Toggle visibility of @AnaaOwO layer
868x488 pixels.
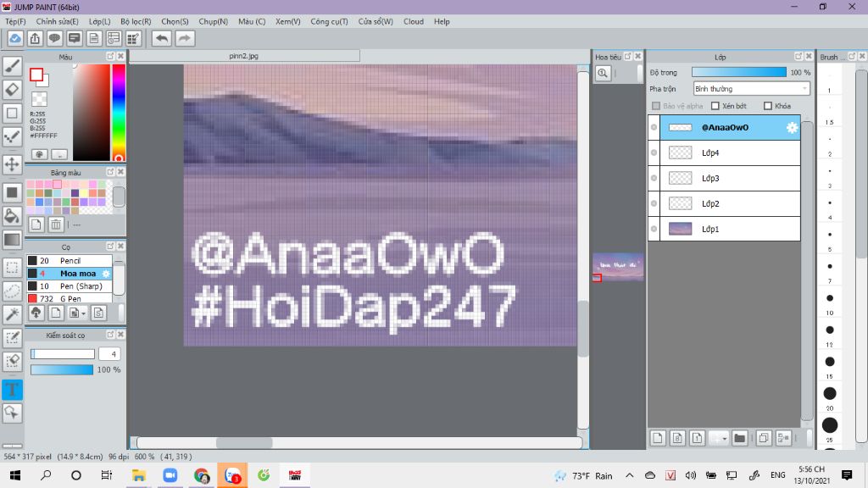click(654, 127)
